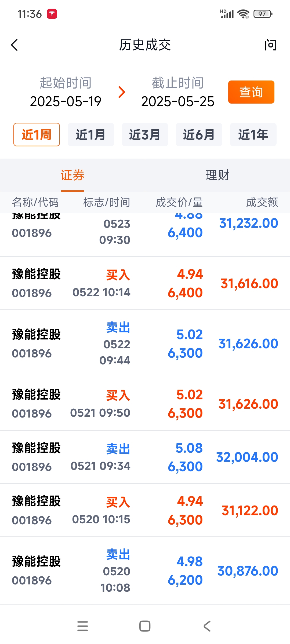Select the 近1年 range filter
This screenshot has width=290, height=644.
pos(253,134)
